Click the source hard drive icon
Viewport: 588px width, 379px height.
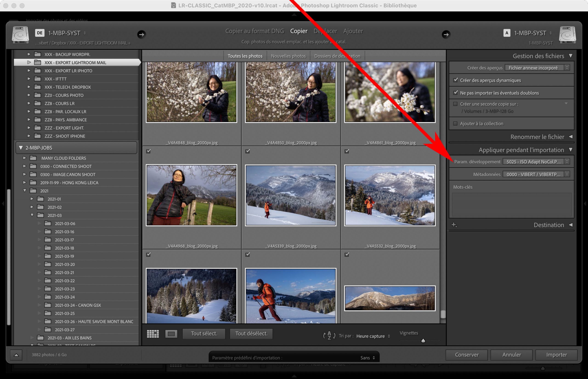(21, 35)
